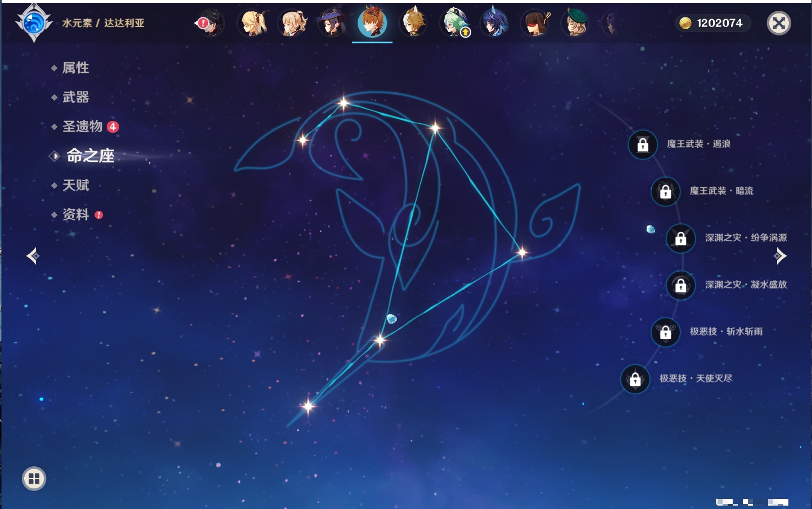
Task: Click the lock icon for 魔王武装・暗流
Action: coord(665,191)
